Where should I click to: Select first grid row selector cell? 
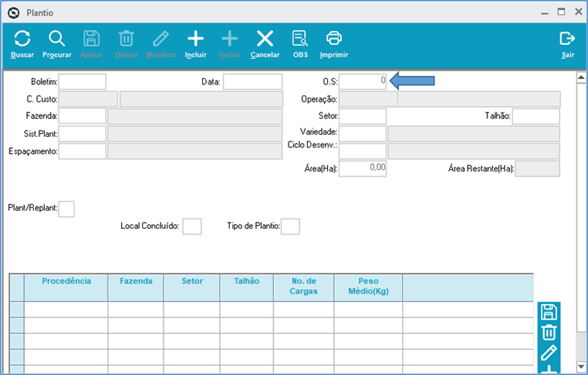pos(17,310)
